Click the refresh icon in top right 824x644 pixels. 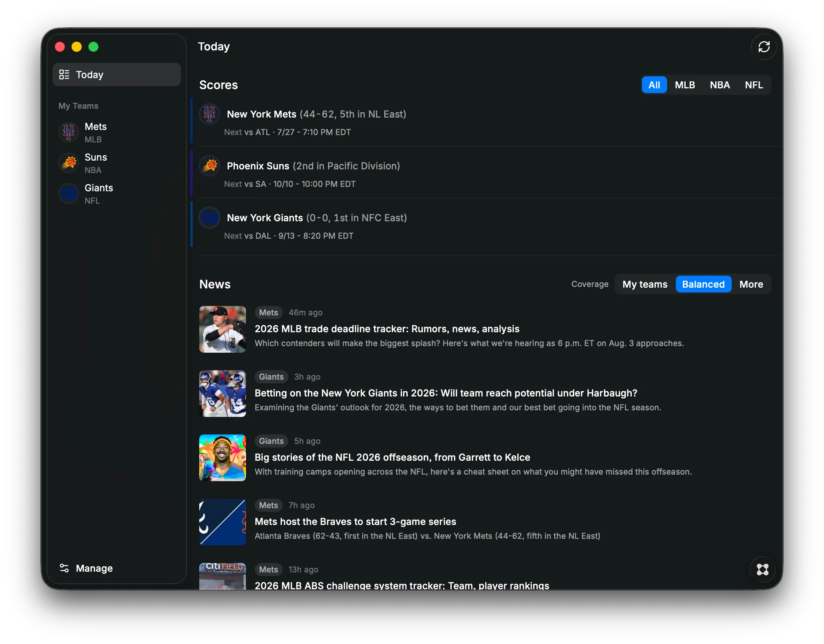click(x=764, y=47)
